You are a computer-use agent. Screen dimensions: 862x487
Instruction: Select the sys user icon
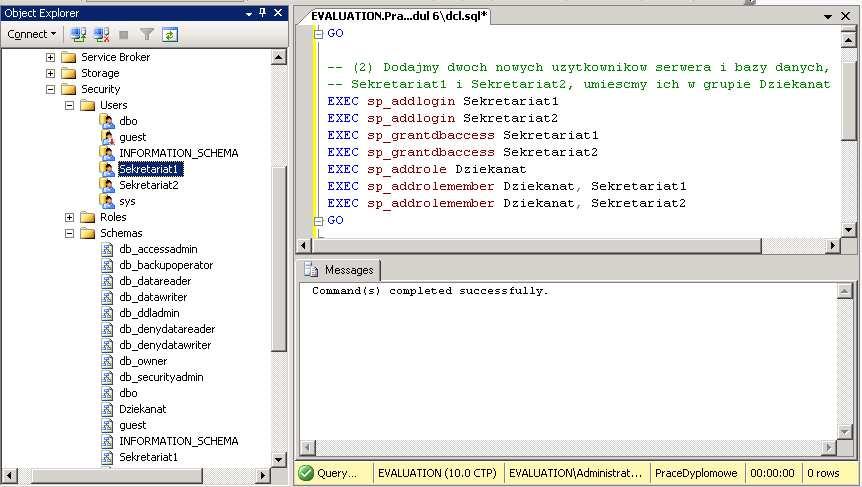107,201
